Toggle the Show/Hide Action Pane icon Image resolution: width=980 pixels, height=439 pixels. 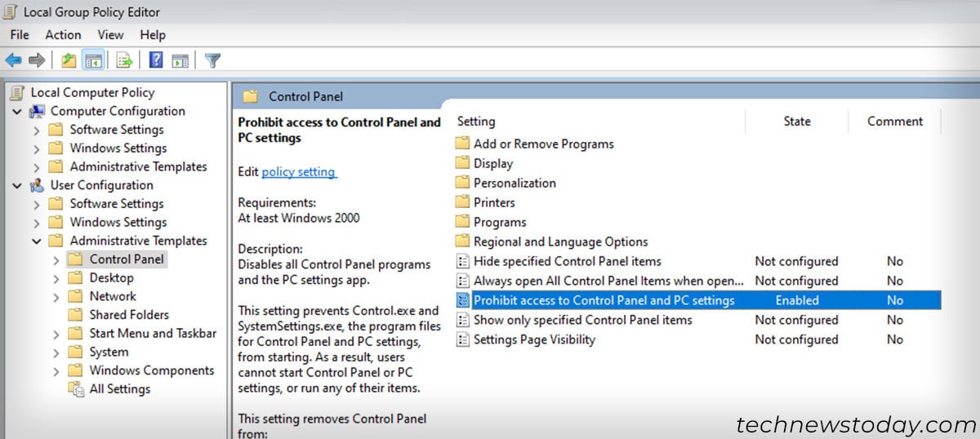click(180, 60)
